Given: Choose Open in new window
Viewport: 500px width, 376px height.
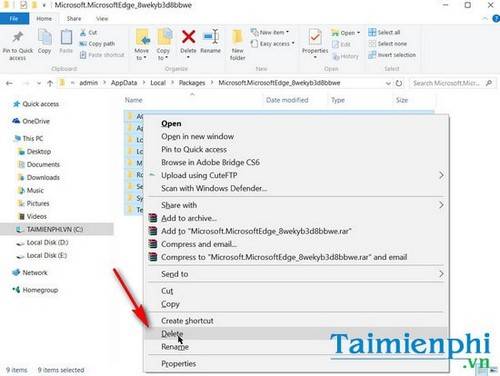Looking at the screenshot, I should click(296, 136).
